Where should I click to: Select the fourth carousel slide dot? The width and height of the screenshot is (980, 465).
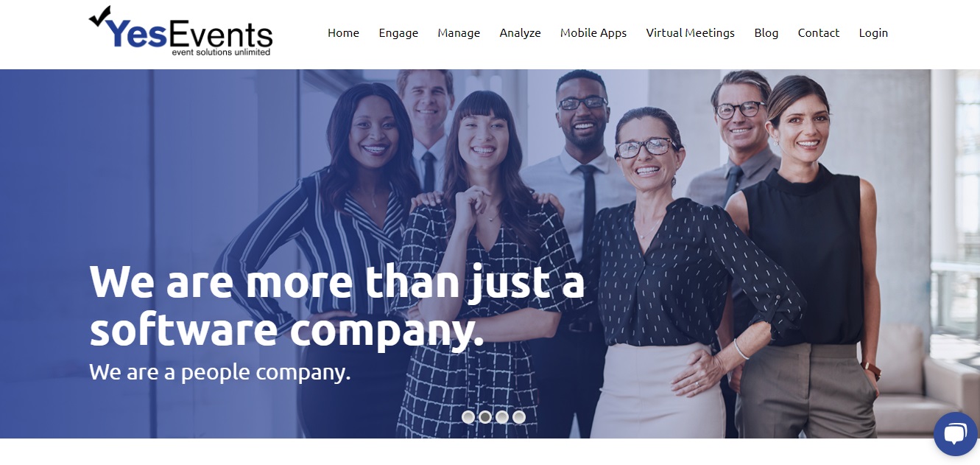[x=519, y=417]
